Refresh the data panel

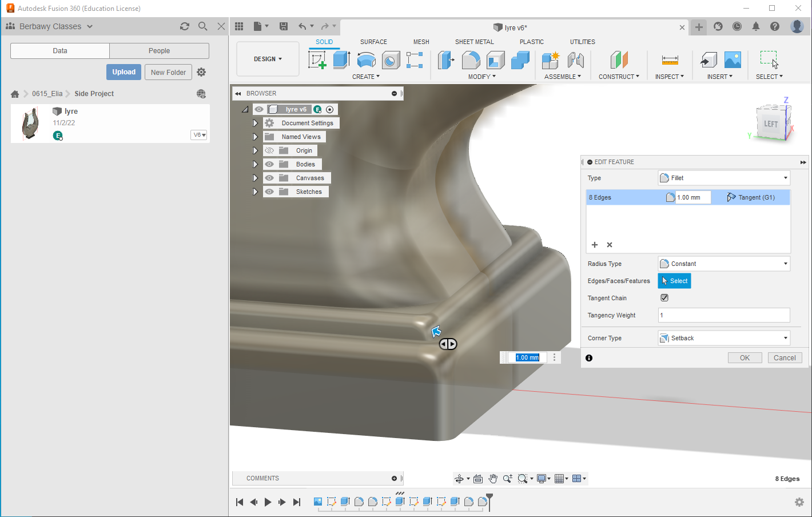click(185, 26)
